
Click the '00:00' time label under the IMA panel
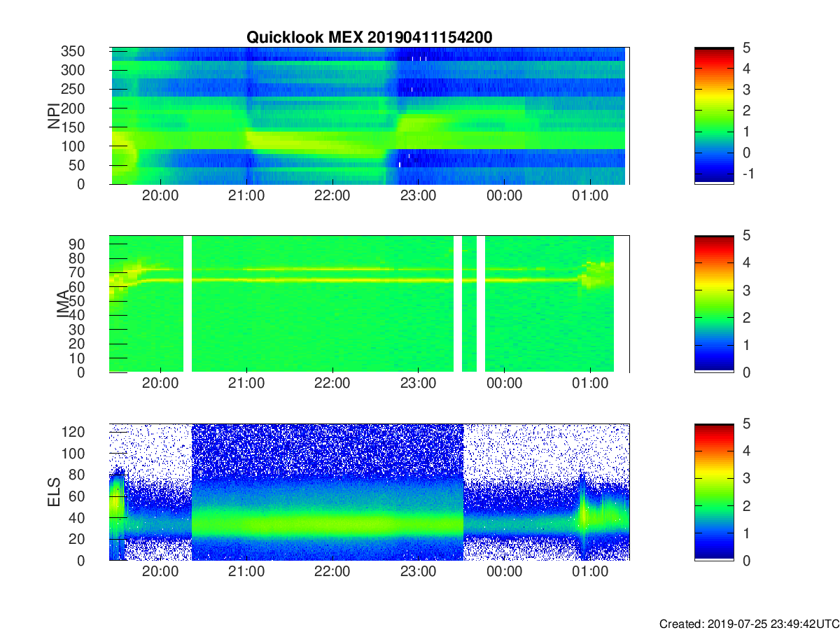tap(504, 385)
